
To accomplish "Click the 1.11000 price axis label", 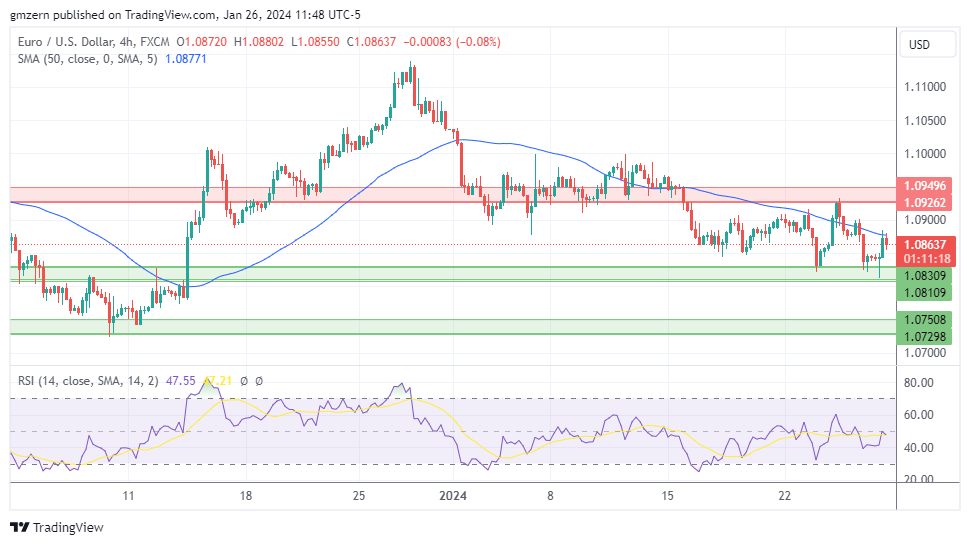I will click(925, 87).
